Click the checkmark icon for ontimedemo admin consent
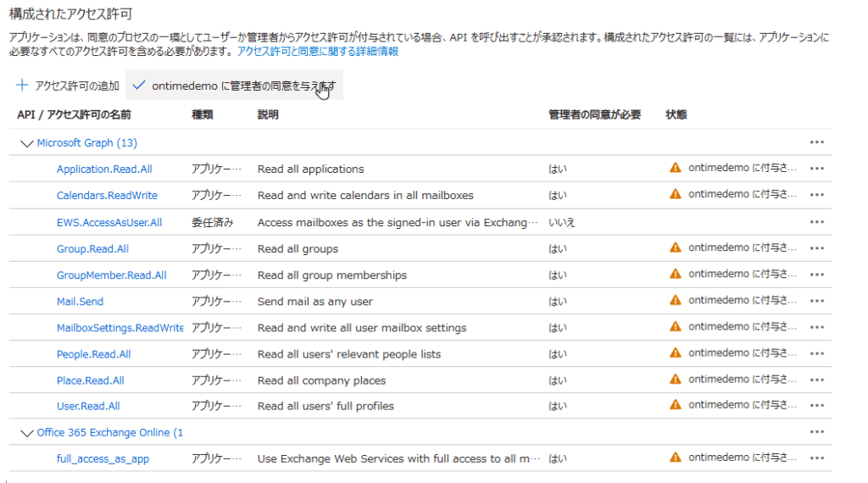 [x=139, y=86]
